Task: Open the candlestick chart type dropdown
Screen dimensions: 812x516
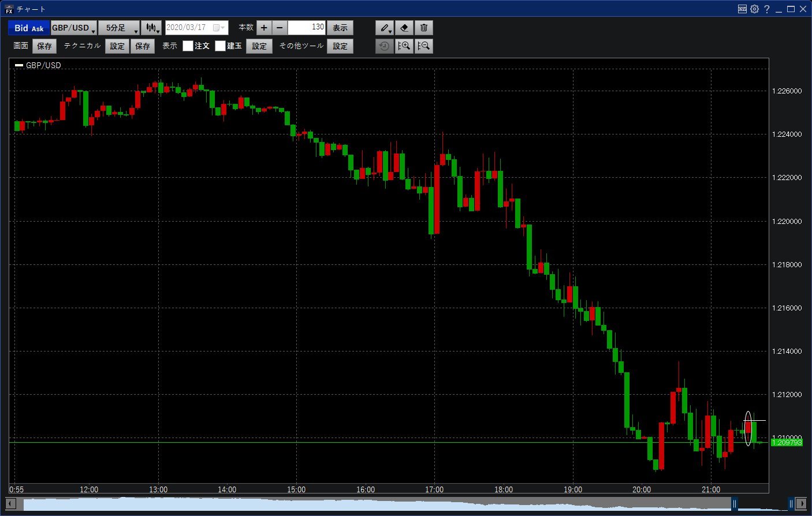Action: pyautogui.click(x=151, y=28)
